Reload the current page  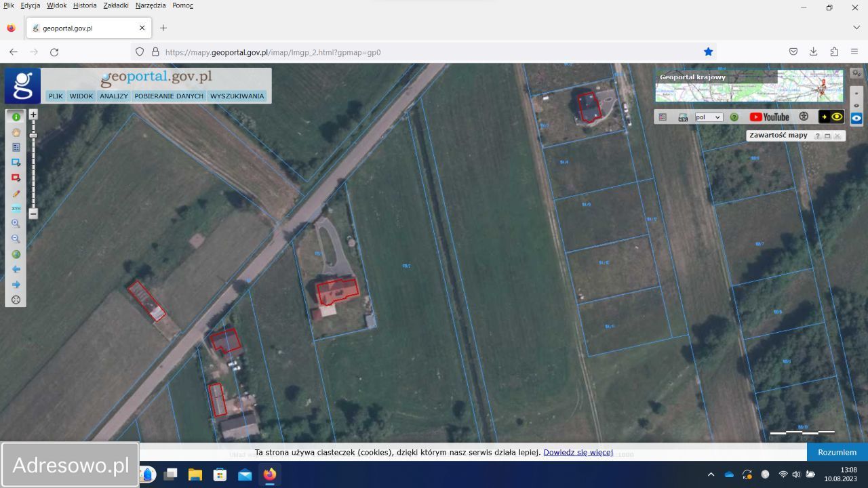click(x=54, y=52)
